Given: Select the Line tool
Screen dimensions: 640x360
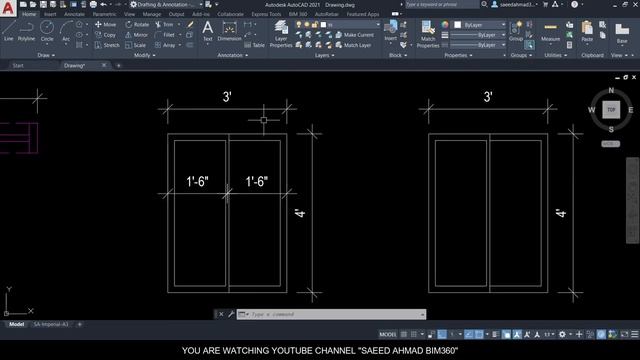Looking at the screenshot, I should click(9, 31).
